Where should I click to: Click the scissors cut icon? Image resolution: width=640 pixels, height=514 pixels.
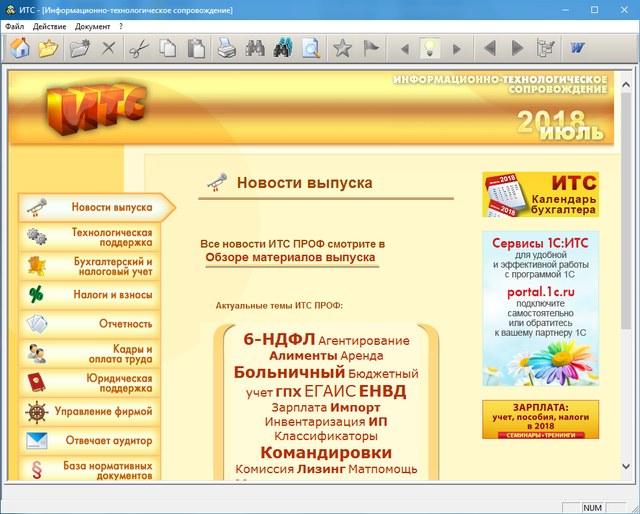tap(139, 47)
